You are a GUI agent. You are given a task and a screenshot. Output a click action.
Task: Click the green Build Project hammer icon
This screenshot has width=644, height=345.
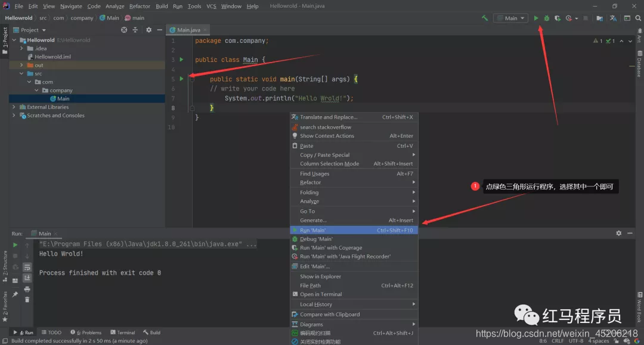[485, 18]
